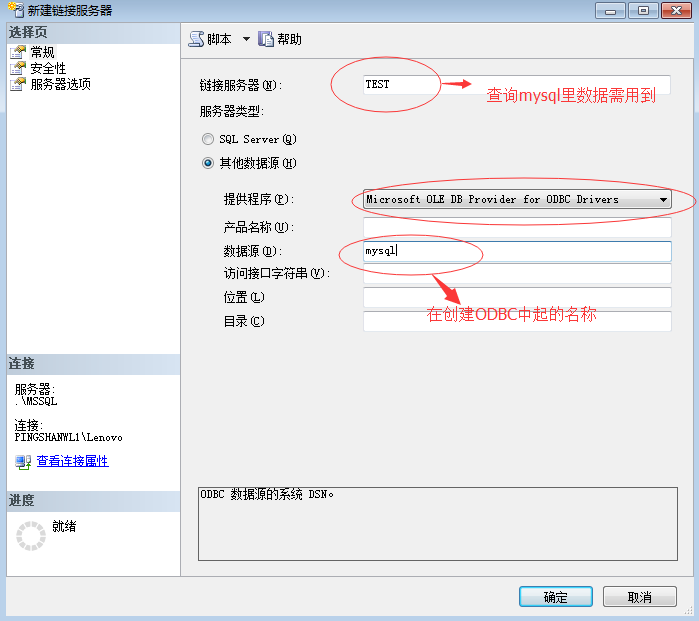Click the connection properties computer icon

(23, 461)
